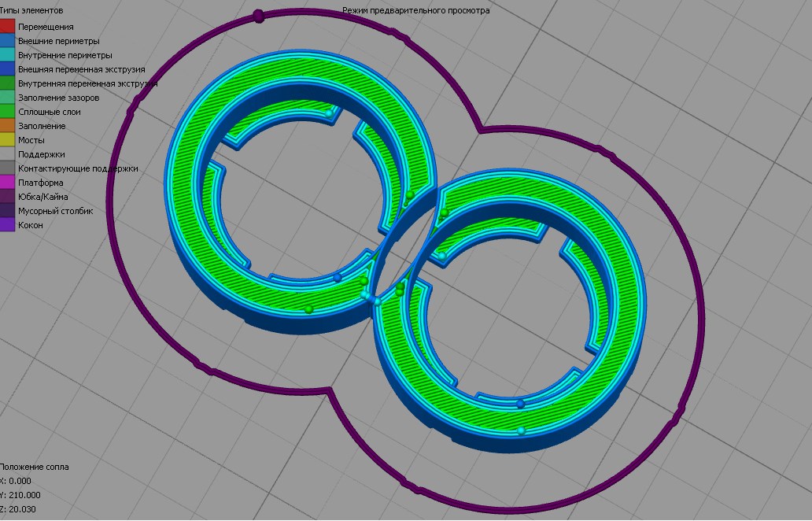Select the Мусорный столбик legend icon
Image resolution: width=812 pixels, height=521 pixels.
pyautogui.click(x=8, y=209)
